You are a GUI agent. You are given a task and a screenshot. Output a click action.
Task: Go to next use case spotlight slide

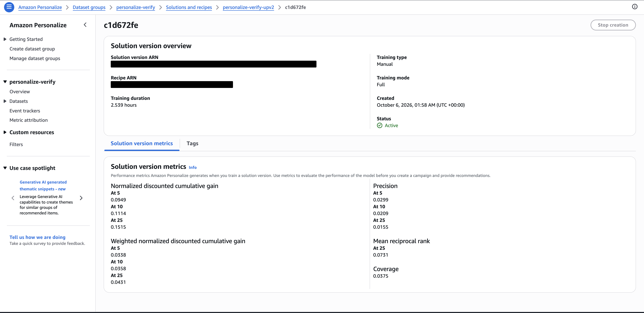[81, 198]
